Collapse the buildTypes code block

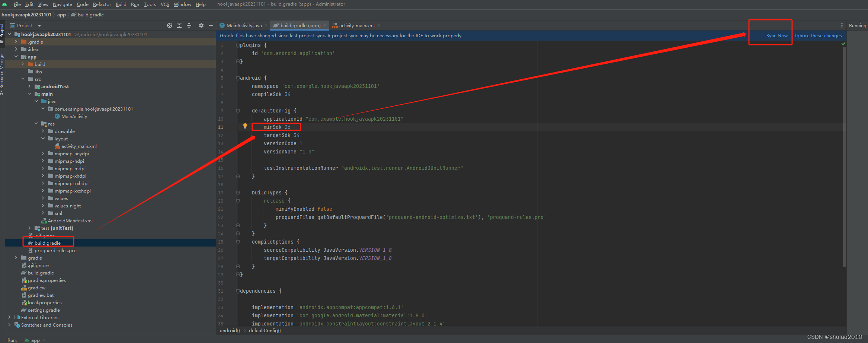[238, 193]
